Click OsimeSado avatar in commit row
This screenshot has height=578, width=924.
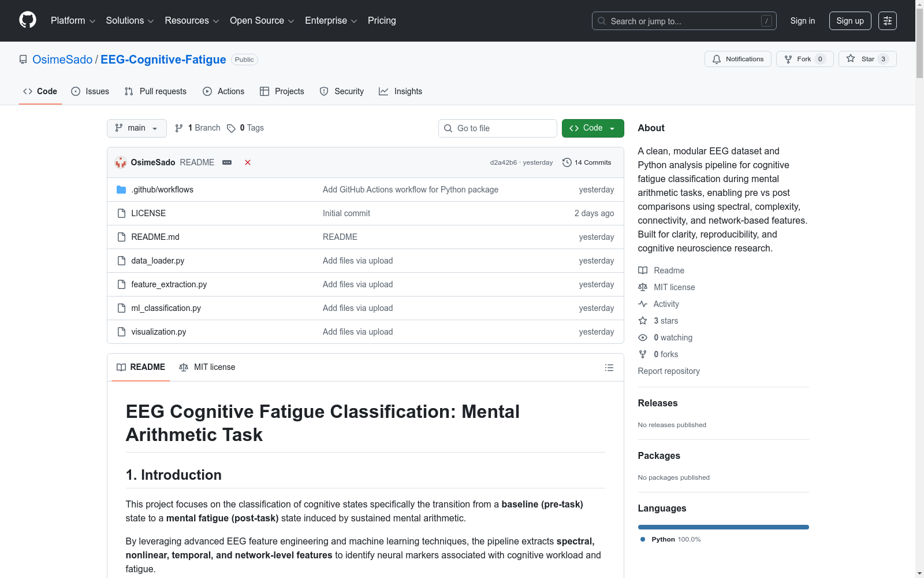[x=121, y=162]
